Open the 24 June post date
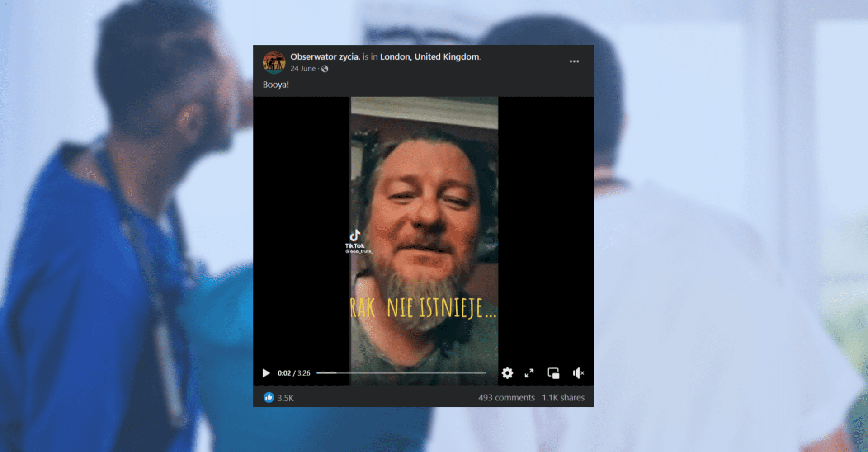This screenshot has width=868, height=452. pyautogui.click(x=303, y=69)
